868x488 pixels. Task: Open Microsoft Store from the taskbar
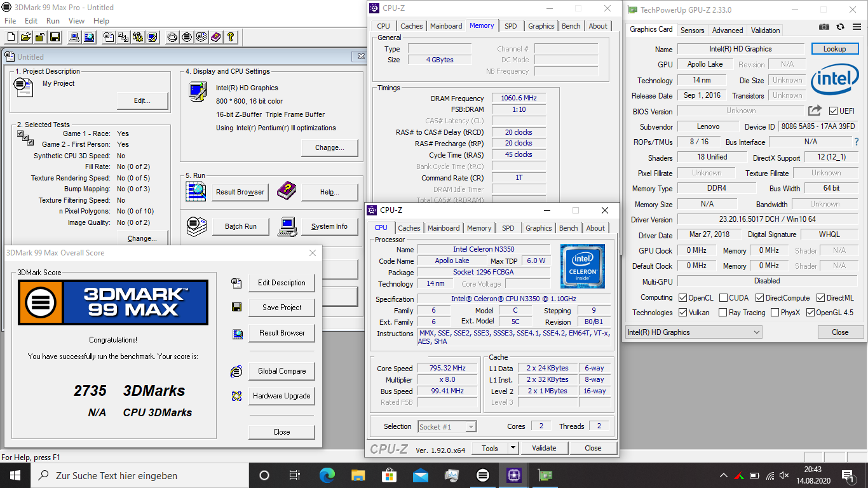tap(389, 475)
